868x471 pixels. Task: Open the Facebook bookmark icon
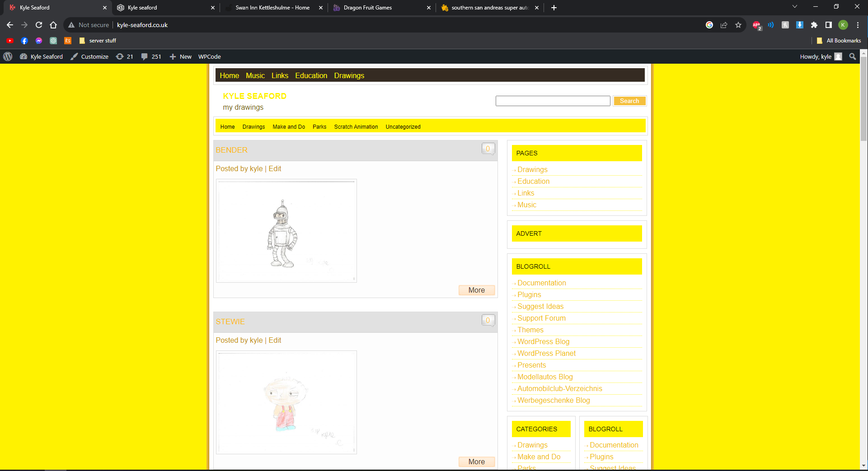(x=24, y=41)
